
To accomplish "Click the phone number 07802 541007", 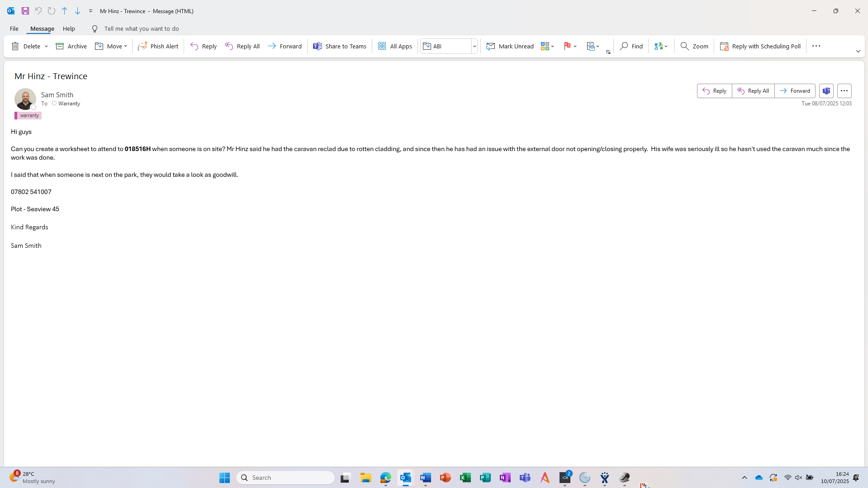I will pyautogui.click(x=31, y=192).
